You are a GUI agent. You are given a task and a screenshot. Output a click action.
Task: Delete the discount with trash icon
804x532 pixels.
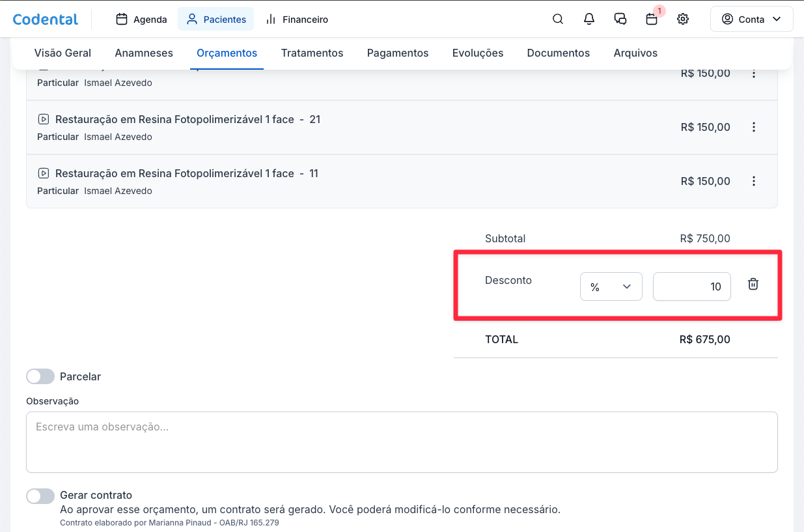tap(753, 285)
